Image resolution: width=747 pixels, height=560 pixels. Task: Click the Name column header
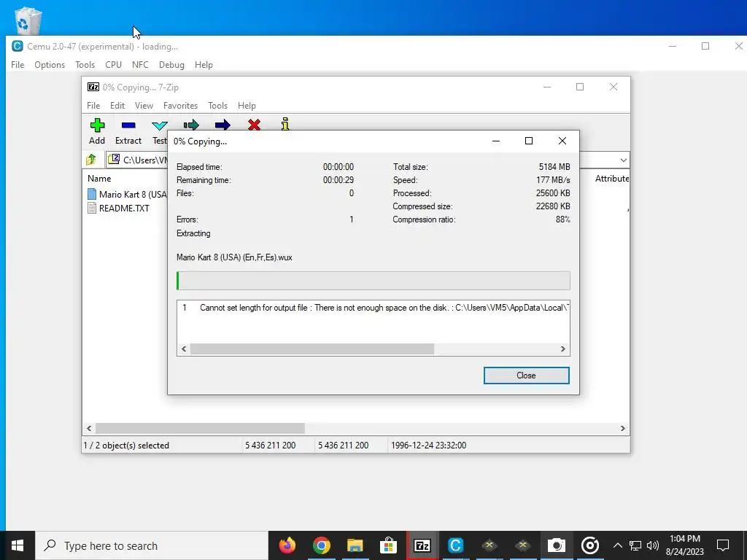tap(99, 179)
